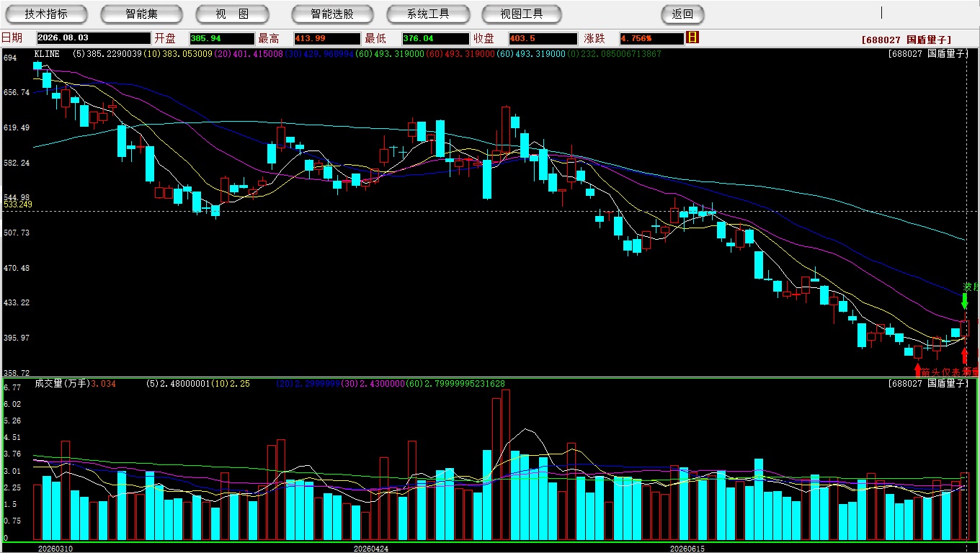980x553 pixels.
Task: Click the 6.77 volume axis label
Action: tap(12, 387)
